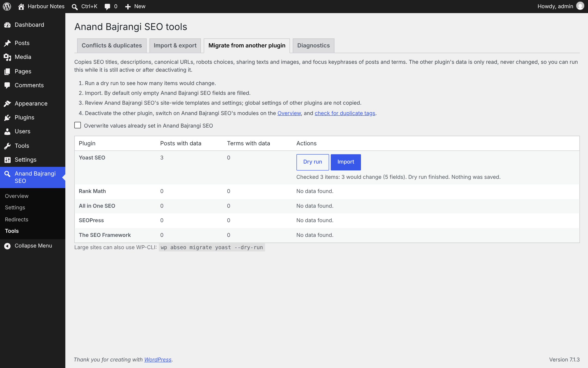
Task: Visit the WordPress footer link
Action: pos(158,360)
